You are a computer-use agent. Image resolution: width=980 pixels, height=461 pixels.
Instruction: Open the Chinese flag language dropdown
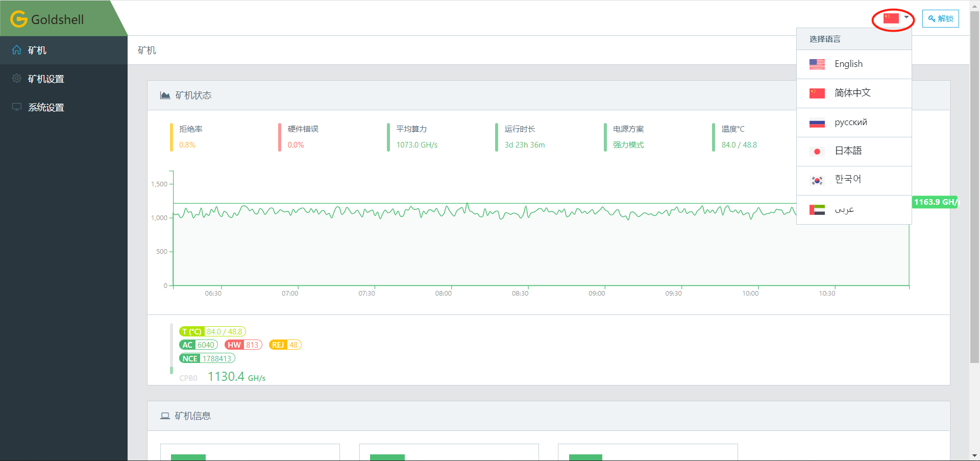pos(896,19)
